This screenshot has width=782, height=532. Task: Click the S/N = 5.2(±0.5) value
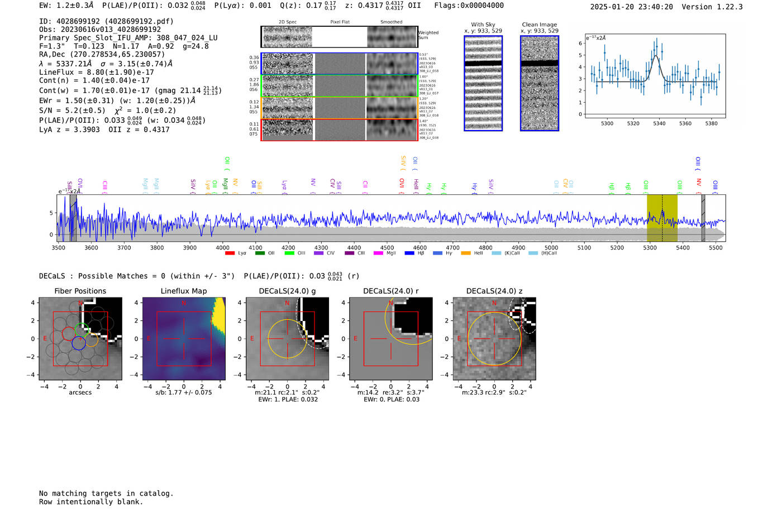click(x=72, y=111)
